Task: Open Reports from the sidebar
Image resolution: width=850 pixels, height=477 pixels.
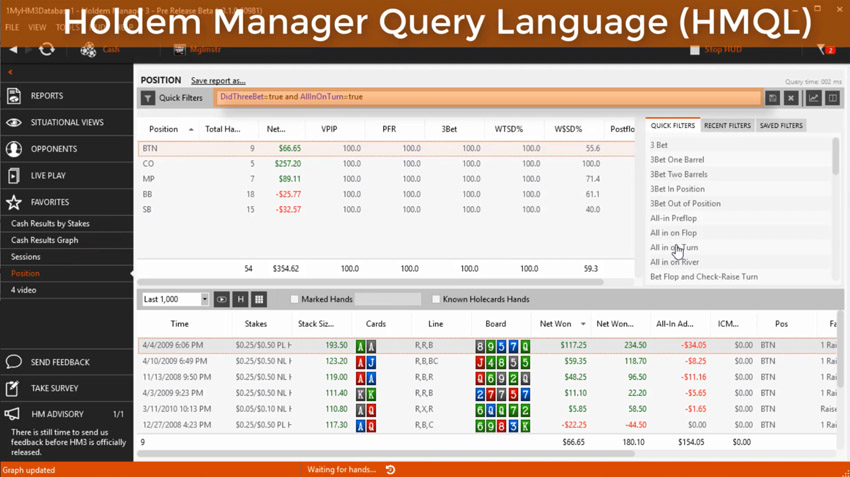Action: (46, 96)
